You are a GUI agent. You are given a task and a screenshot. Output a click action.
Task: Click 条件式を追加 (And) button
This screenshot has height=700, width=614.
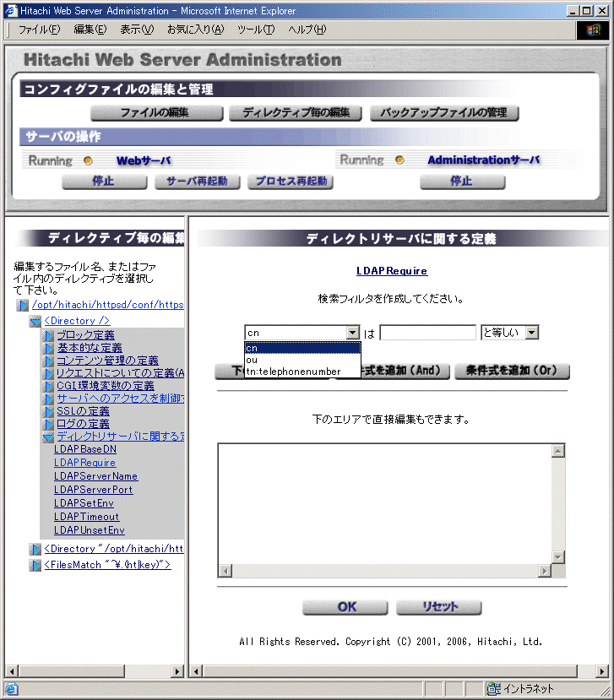[404, 371]
